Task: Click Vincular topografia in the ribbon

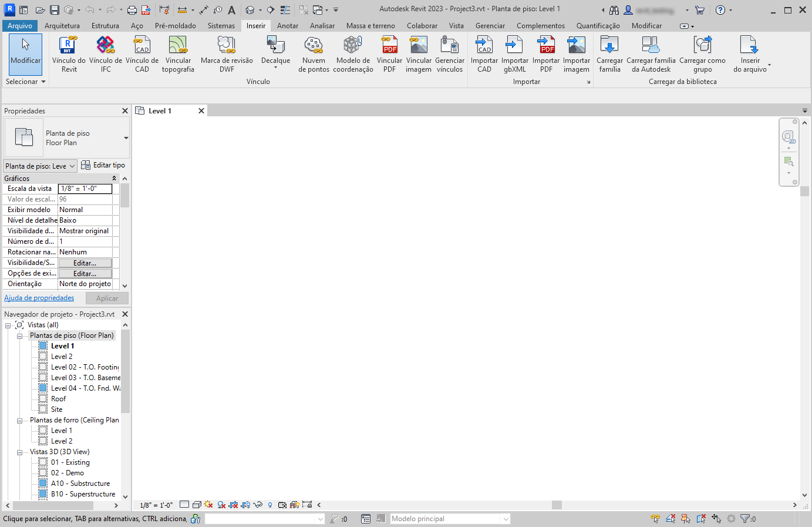Action: [x=178, y=55]
